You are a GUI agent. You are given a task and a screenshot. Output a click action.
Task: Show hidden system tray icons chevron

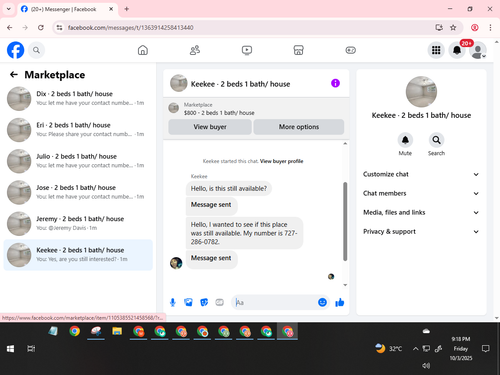point(415,349)
